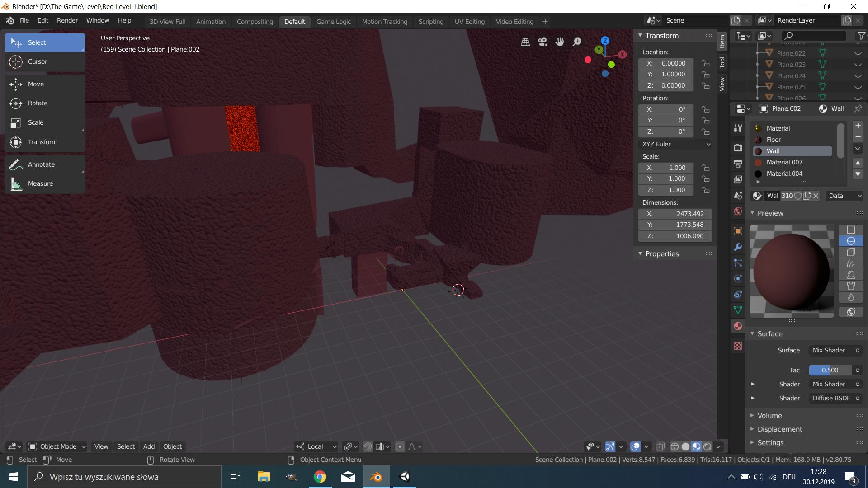Screen dimensions: 868x488
Task: Open the Game Logic workspace tab
Action: click(333, 21)
